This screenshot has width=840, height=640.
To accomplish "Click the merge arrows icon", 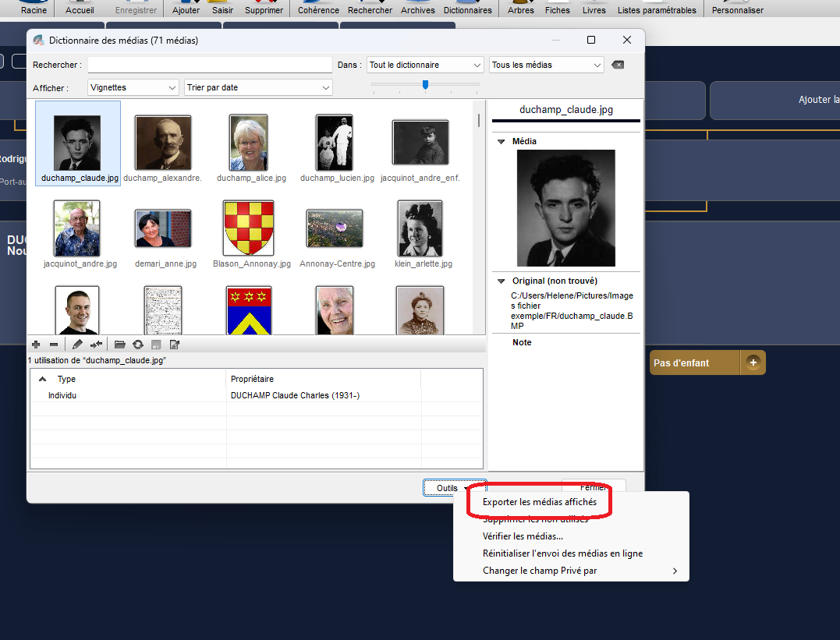I will coord(97,344).
